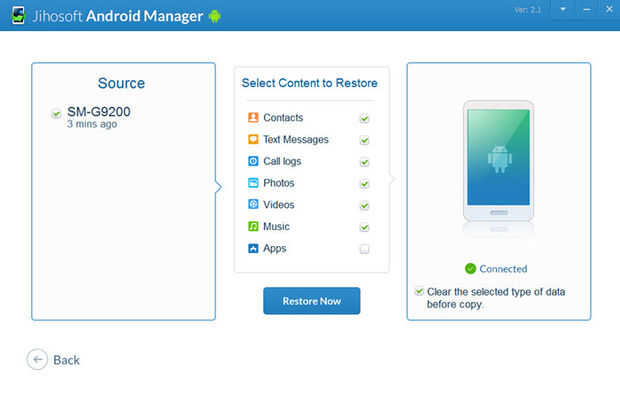Click the version number text
620x401 pixels.
point(527,10)
